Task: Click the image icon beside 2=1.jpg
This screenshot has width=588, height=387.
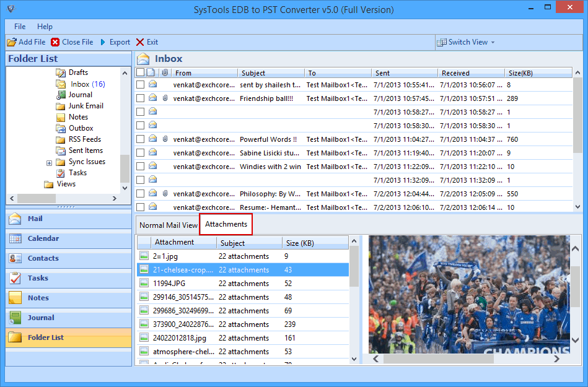Action: tap(144, 256)
